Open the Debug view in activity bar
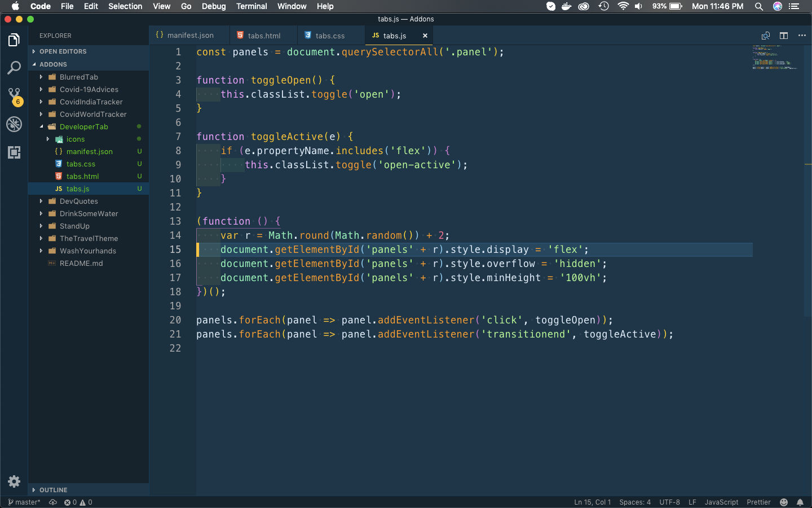The image size is (812, 508). (x=14, y=124)
